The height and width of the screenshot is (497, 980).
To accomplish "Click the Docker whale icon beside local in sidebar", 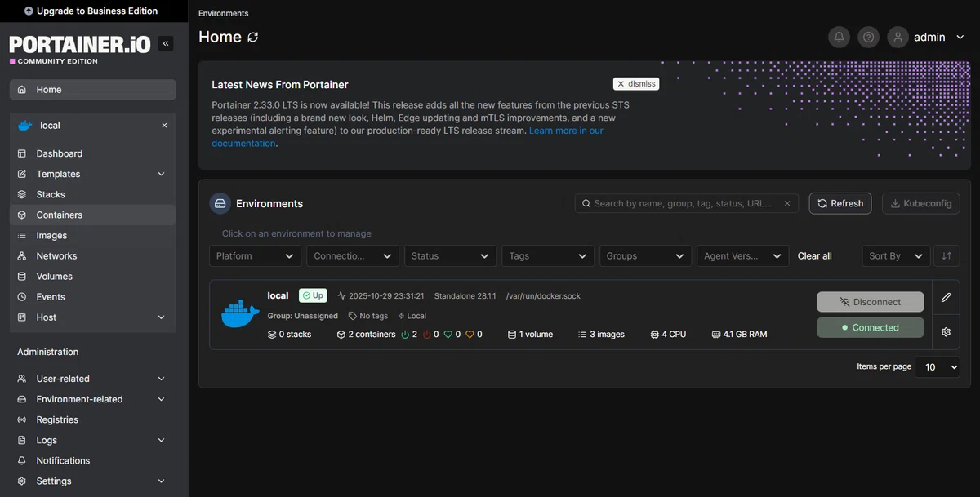I will tap(24, 126).
